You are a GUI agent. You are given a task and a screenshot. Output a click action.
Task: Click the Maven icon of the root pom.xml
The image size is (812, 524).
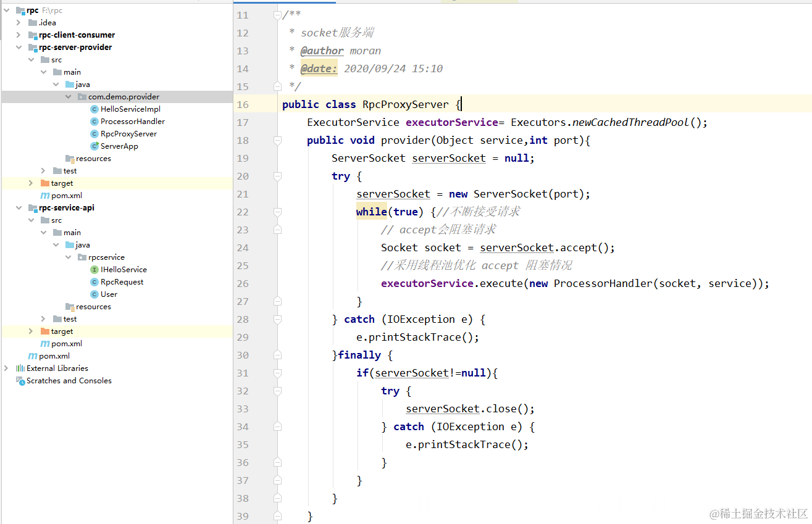[33, 356]
